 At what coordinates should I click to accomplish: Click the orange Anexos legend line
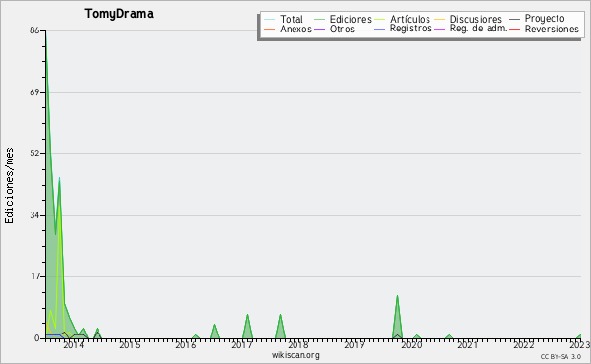(270, 29)
